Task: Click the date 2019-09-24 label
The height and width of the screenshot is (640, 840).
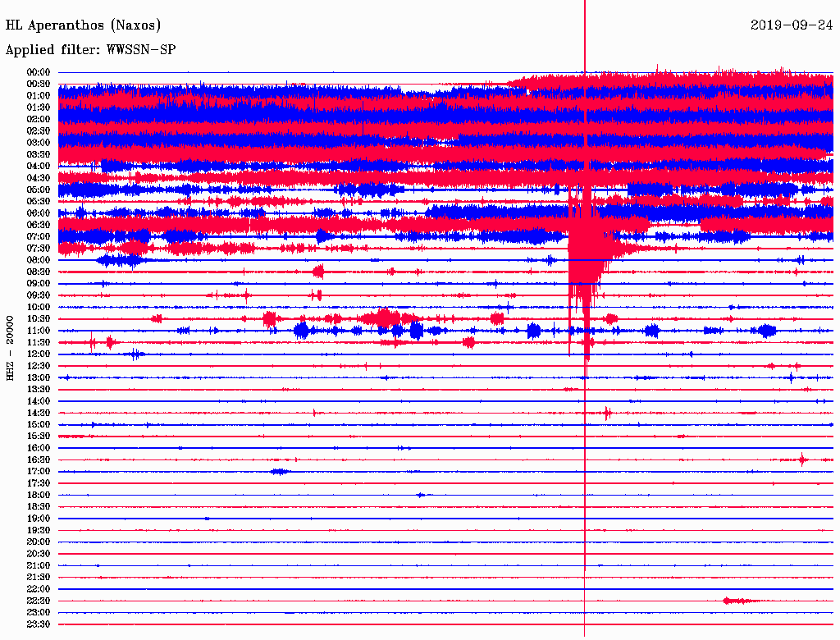Action: point(792,25)
